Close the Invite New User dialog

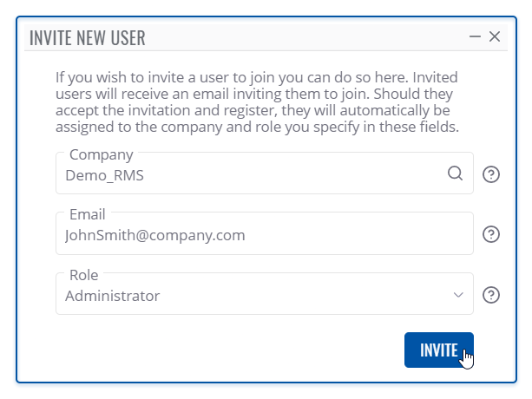click(495, 36)
